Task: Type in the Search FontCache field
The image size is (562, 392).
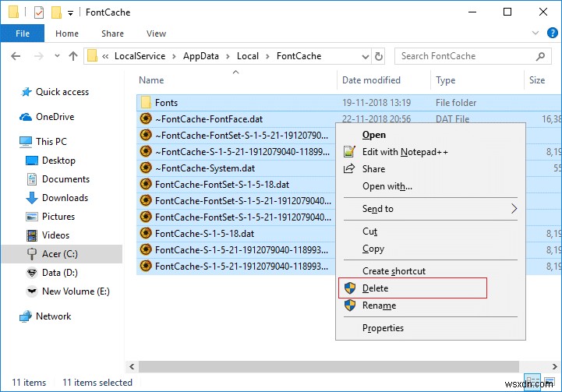Action: click(x=465, y=56)
